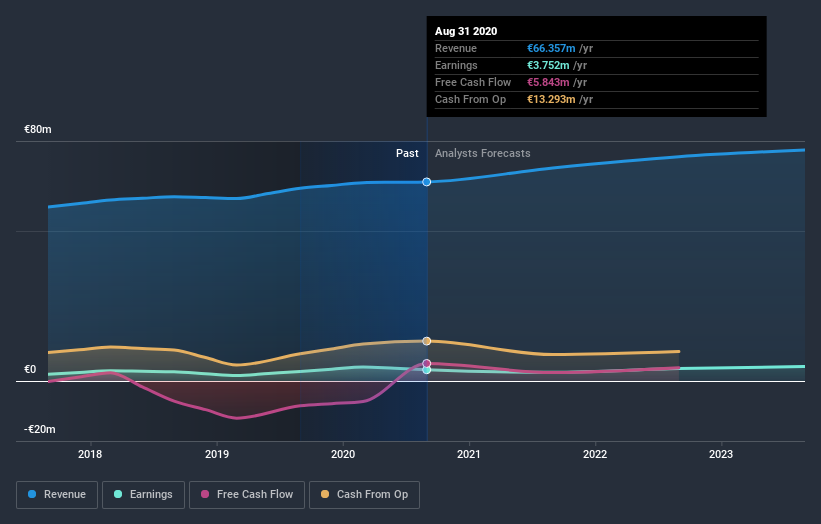Image resolution: width=821 pixels, height=524 pixels.
Task: Toggle the Cash From Op legend button
Action: point(364,495)
